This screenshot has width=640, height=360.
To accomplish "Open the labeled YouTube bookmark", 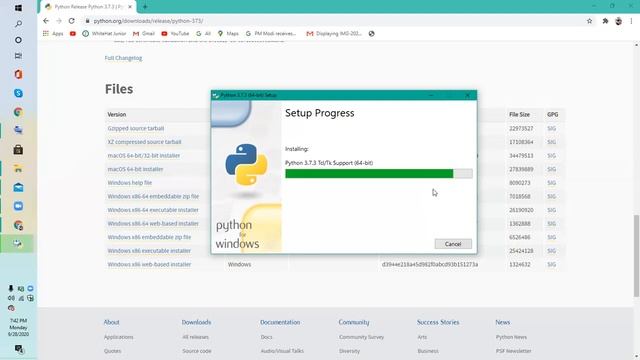I will [175, 33].
